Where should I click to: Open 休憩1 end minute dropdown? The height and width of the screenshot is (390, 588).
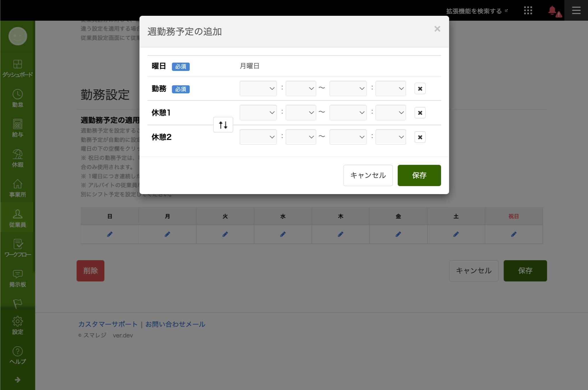click(x=391, y=113)
